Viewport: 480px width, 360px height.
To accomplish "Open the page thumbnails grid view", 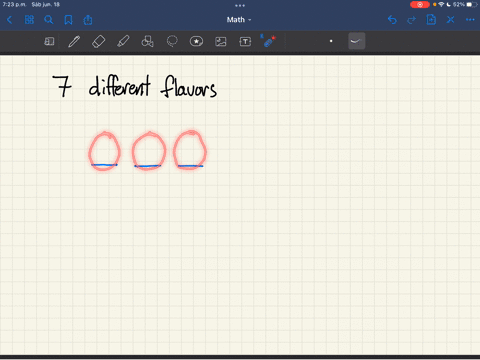I will click(29, 20).
